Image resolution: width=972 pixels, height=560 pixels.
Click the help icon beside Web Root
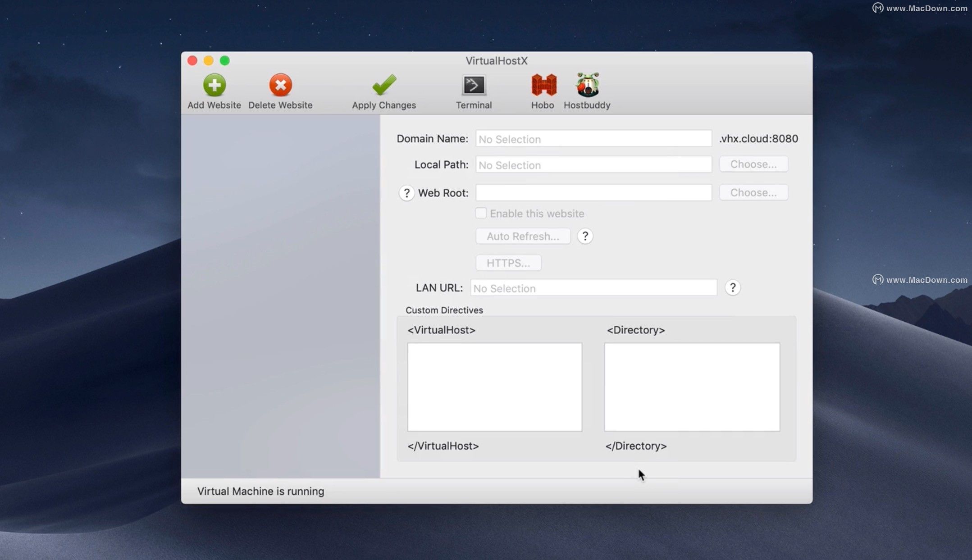point(406,193)
